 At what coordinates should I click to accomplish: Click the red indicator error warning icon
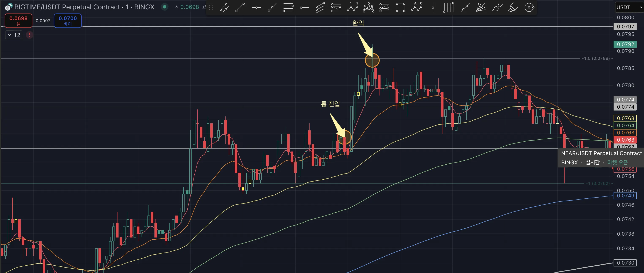click(x=30, y=35)
